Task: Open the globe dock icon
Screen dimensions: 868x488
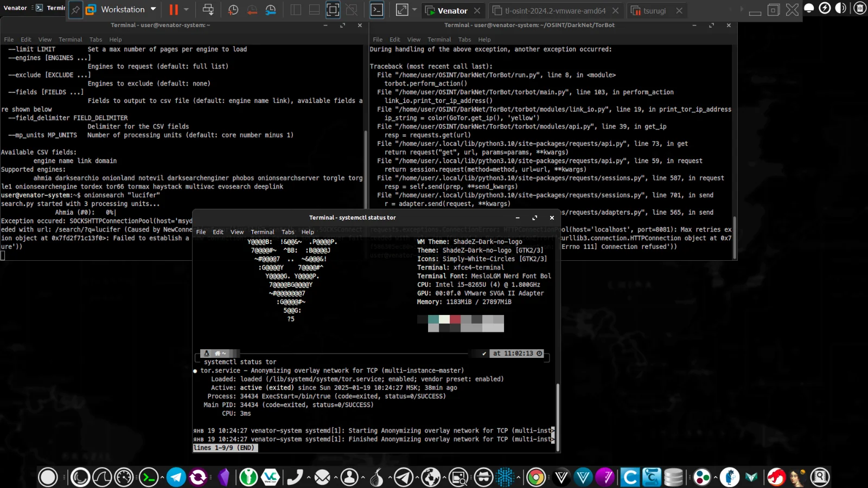Action: [x=431, y=477]
